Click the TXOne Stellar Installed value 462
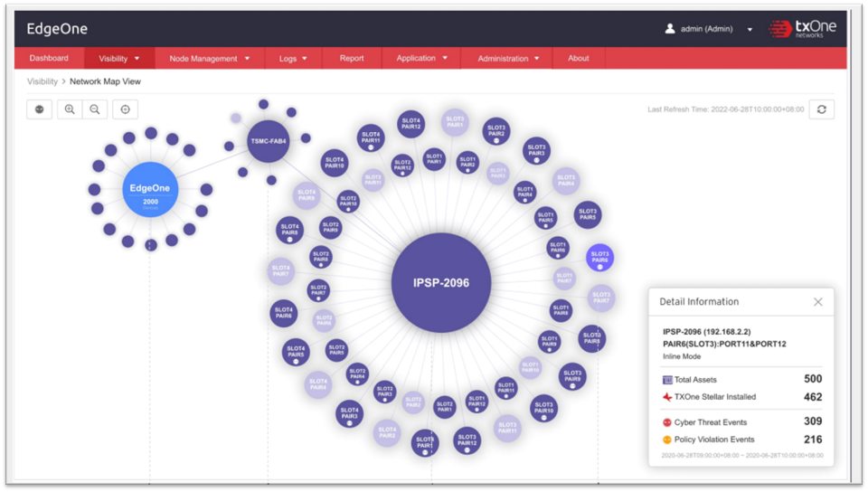This screenshot has height=492, width=868. pyautogui.click(x=813, y=397)
